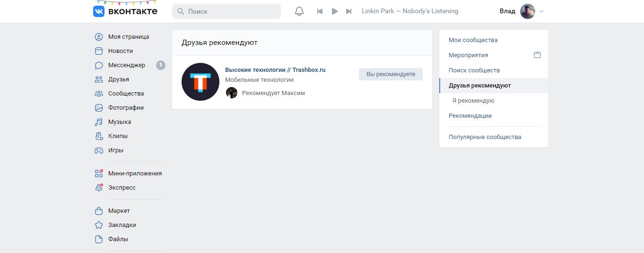Click the Закладки star icon
The height and width of the screenshot is (253, 644).
[x=99, y=225]
